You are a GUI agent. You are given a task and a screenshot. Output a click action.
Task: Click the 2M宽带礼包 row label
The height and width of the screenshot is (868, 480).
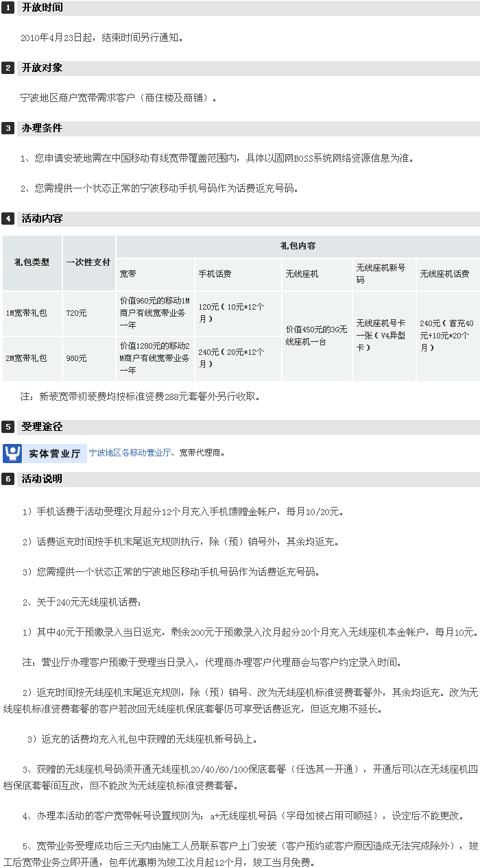[x=27, y=358]
